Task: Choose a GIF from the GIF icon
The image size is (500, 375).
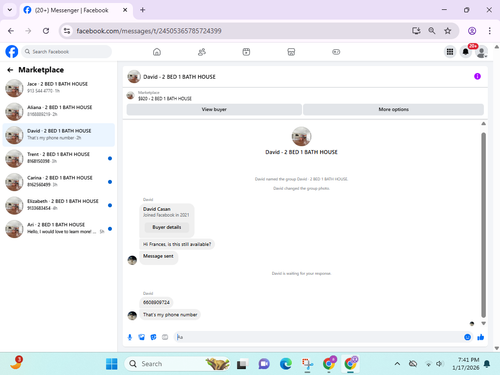Action: pos(165,337)
